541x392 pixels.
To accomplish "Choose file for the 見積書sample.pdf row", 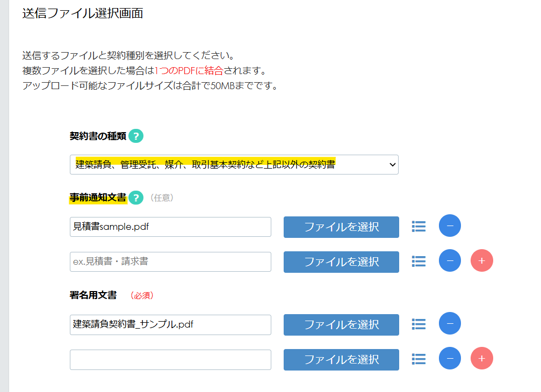I will 341,227.
